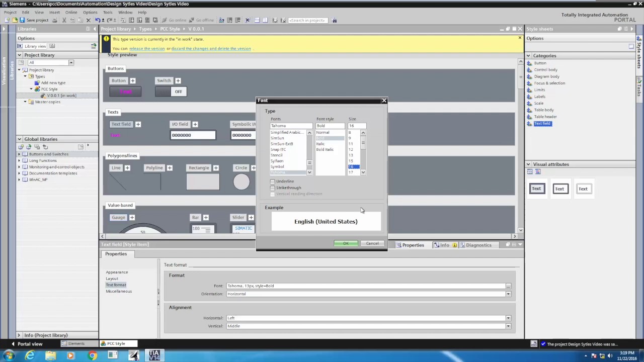Open the Edit menu

[26, 12]
